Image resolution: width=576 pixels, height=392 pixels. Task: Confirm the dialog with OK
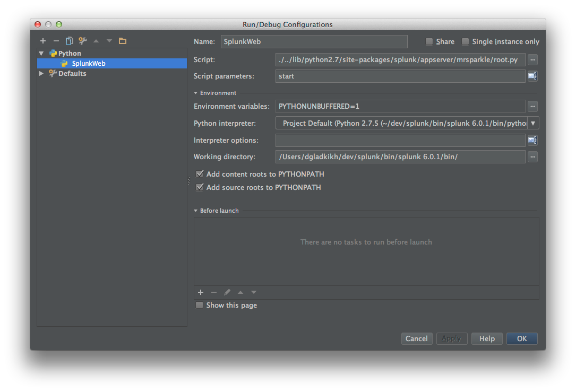[522, 338]
